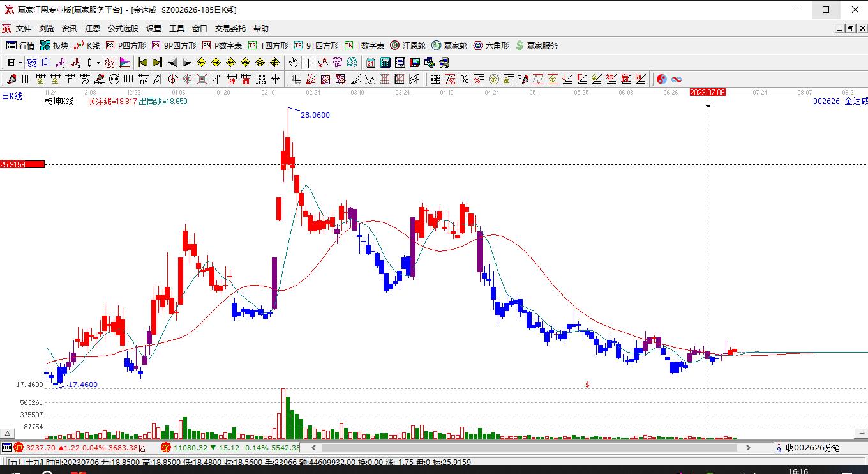Open the 江恩 menu

(x=93, y=28)
